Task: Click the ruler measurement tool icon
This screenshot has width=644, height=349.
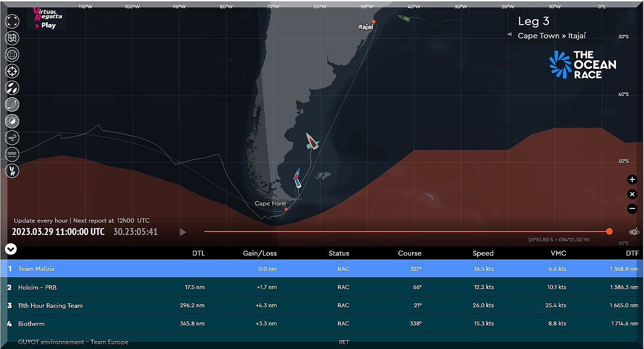Action: click(x=12, y=154)
